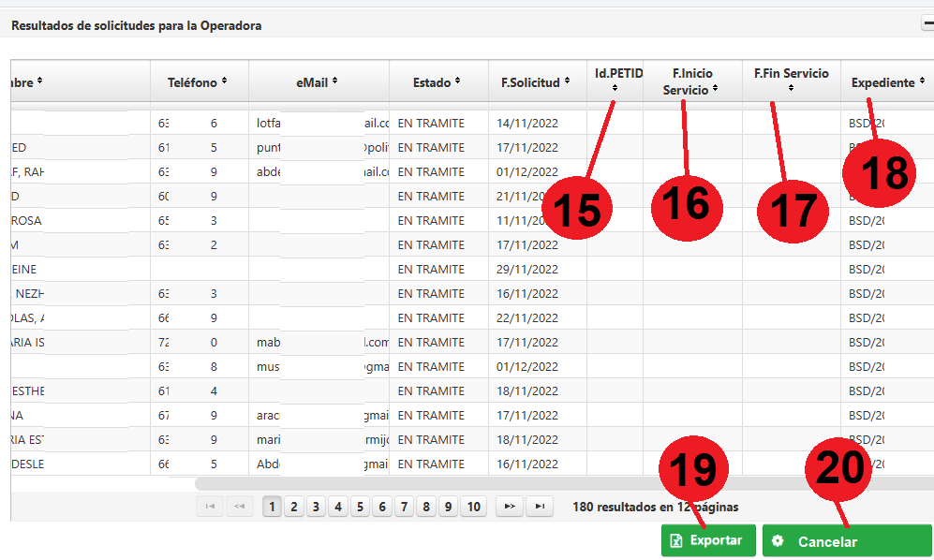Select page 10 in the paginator
The width and height of the screenshot is (934, 560).
tap(474, 507)
